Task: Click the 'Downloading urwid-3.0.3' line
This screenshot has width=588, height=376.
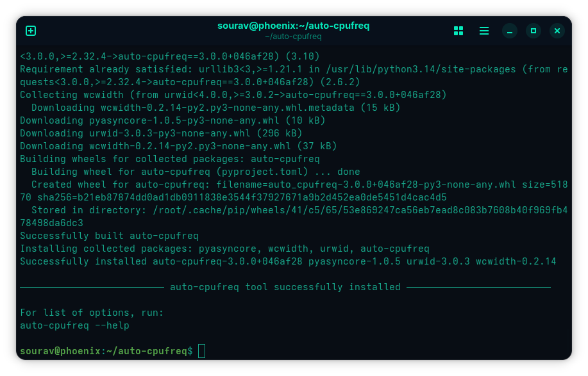Action: point(161,133)
